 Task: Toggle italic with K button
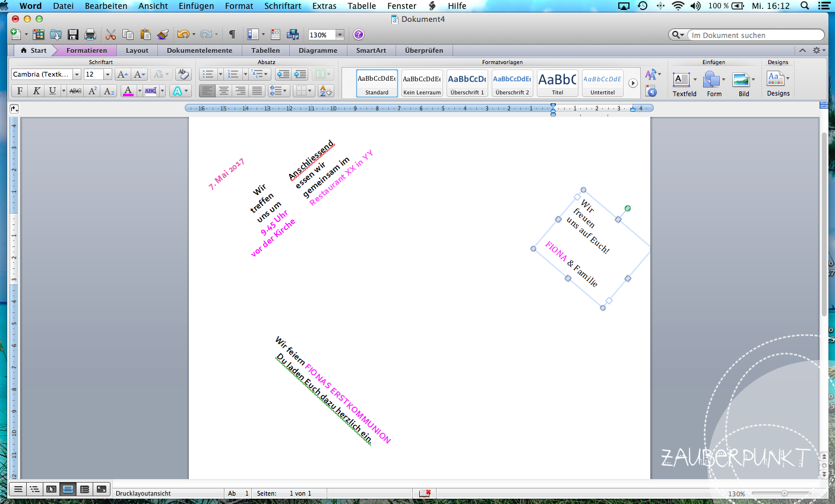pyautogui.click(x=36, y=91)
